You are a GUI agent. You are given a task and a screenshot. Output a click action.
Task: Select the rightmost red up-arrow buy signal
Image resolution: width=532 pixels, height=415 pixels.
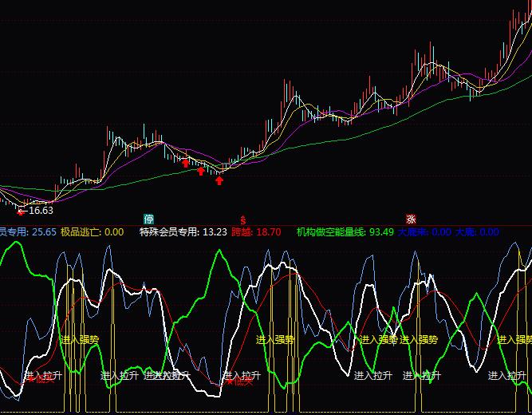[219, 180]
